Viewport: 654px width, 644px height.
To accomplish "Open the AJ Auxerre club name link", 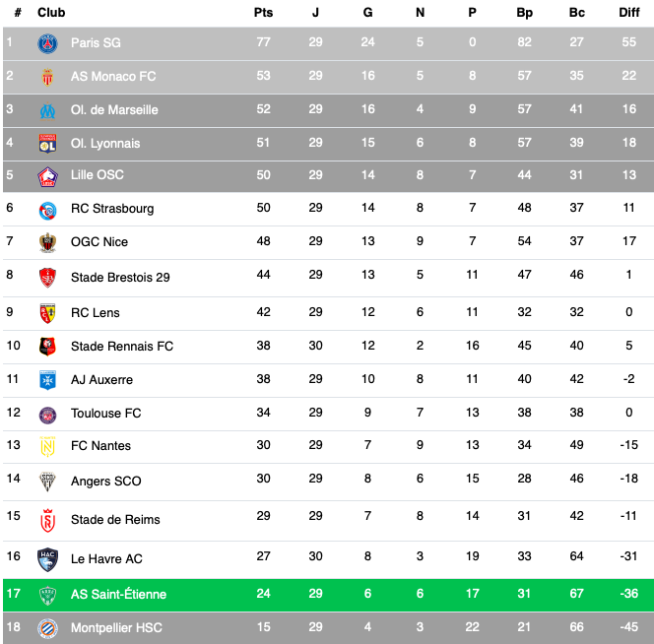I will [x=101, y=380].
